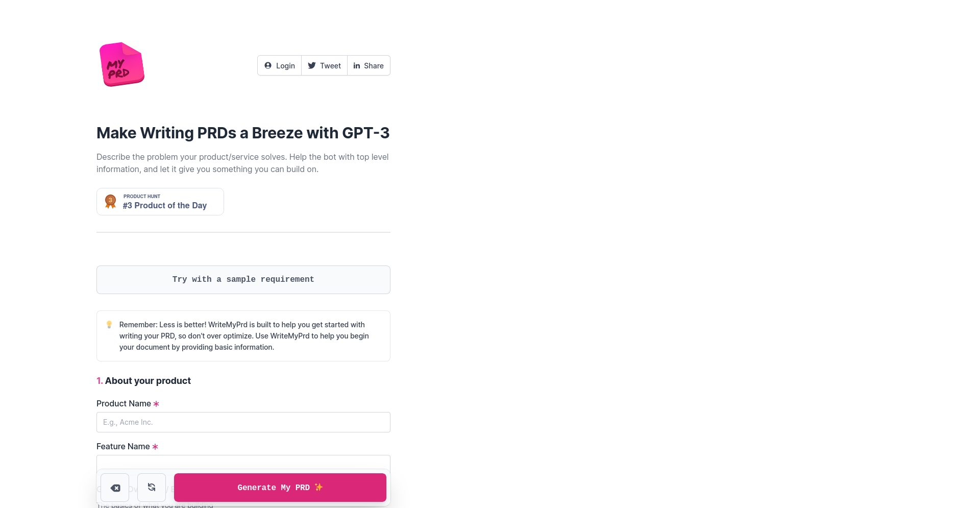Open the #3 Product of the Day badge
This screenshot has width=980, height=508.
click(x=160, y=202)
